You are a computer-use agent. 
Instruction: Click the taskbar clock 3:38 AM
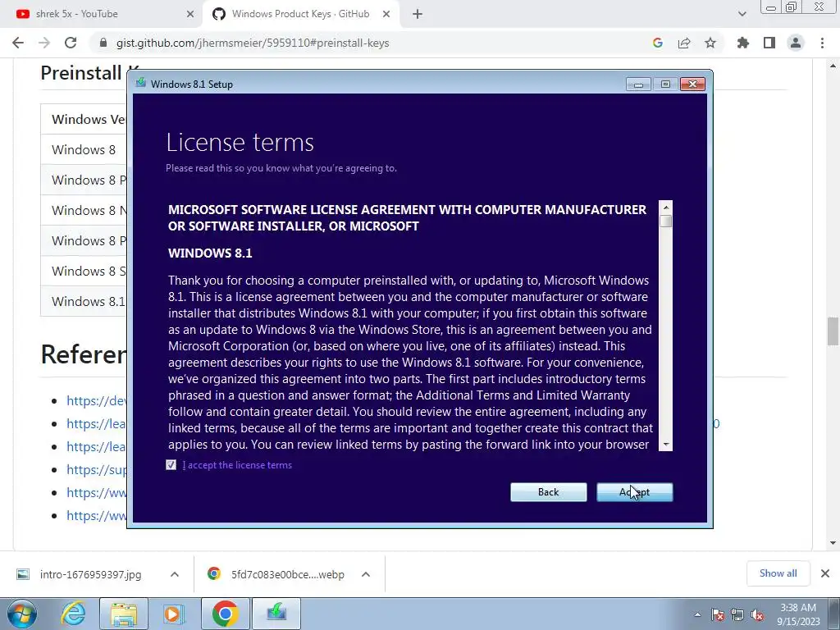tap(798, 614)
